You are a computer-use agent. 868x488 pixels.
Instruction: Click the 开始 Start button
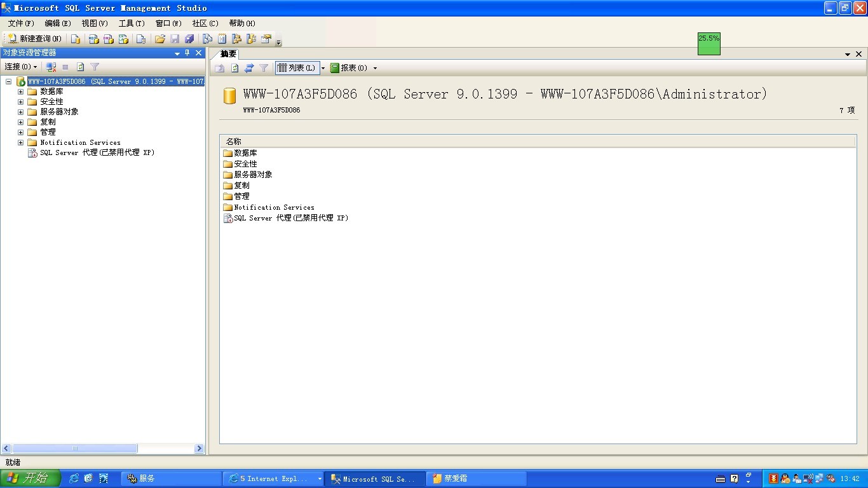click(30, 478)
